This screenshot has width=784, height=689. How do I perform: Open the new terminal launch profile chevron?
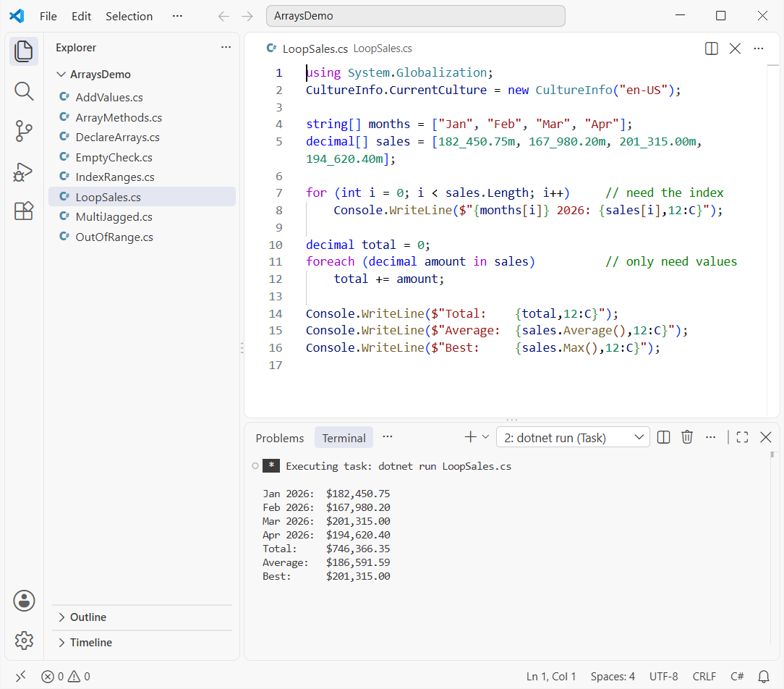(x=485, y=437)
